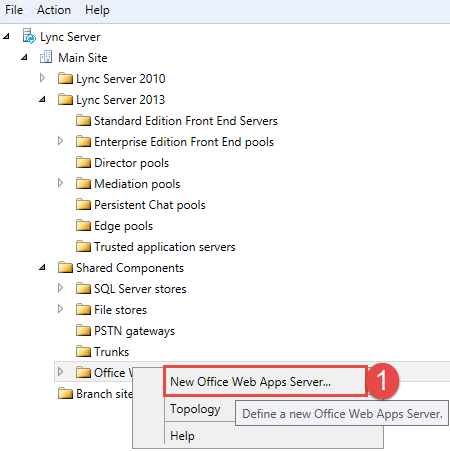The image size is (450, 451).
Task: Click the PSTN gateways folder icon
Action: 83,331
